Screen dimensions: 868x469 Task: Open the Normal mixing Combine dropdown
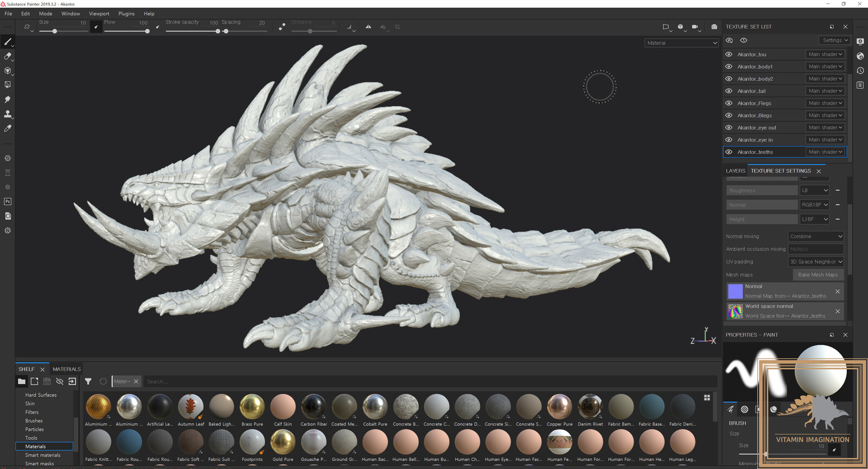click(816, 236)
